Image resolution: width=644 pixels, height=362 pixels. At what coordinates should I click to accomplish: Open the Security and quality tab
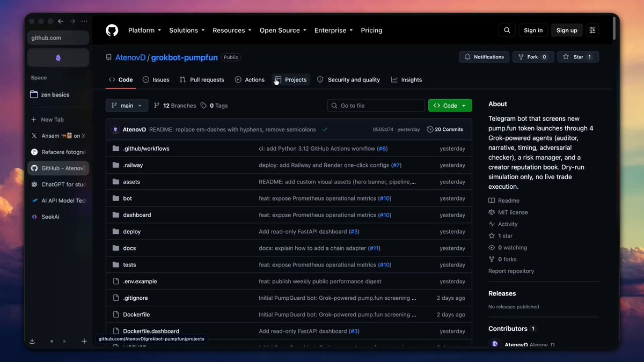[x=348, y=80]
